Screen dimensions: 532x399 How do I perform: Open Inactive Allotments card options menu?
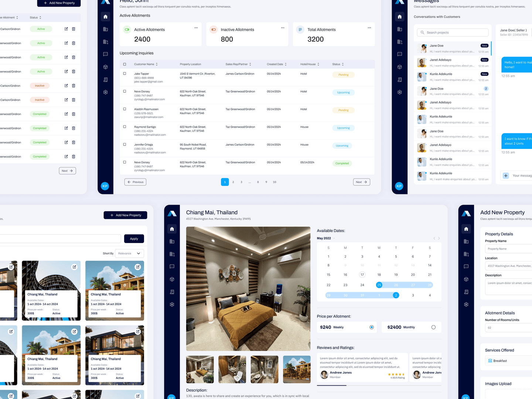click(283, 28)
